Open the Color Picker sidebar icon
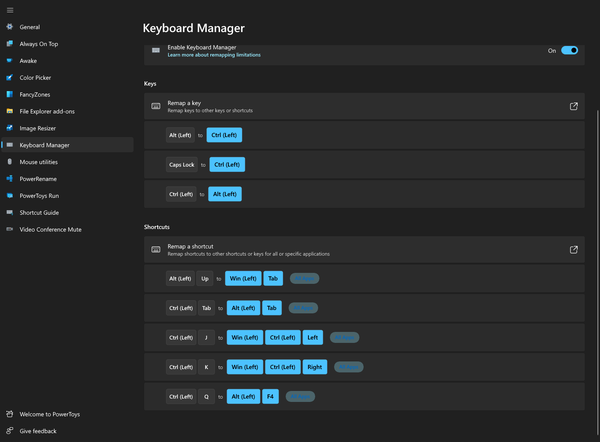 [9, 77]
